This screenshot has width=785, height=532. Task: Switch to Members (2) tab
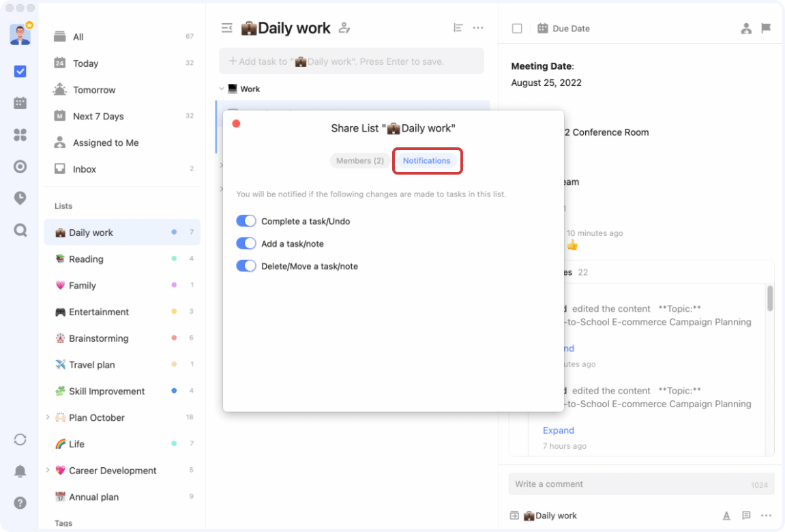pos(360,161)
